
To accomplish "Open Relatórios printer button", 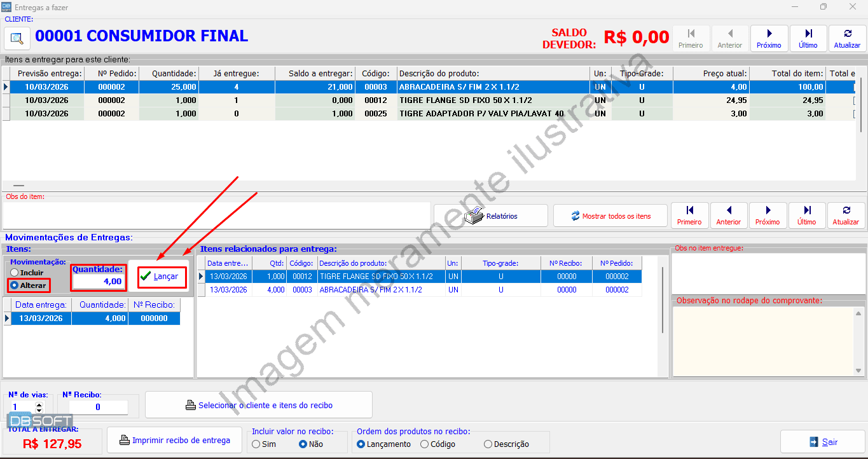I will coord(490,216).
